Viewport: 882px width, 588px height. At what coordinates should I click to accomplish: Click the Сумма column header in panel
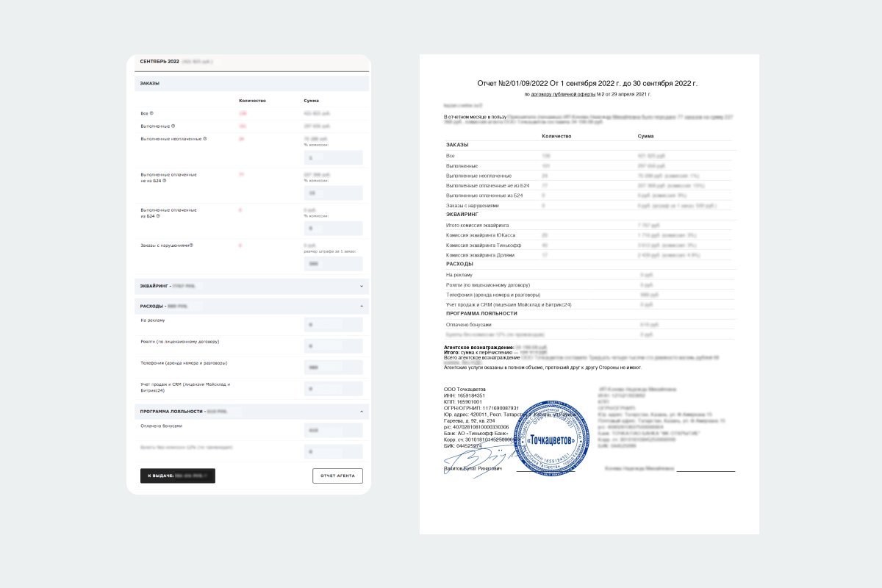[312, 100]
